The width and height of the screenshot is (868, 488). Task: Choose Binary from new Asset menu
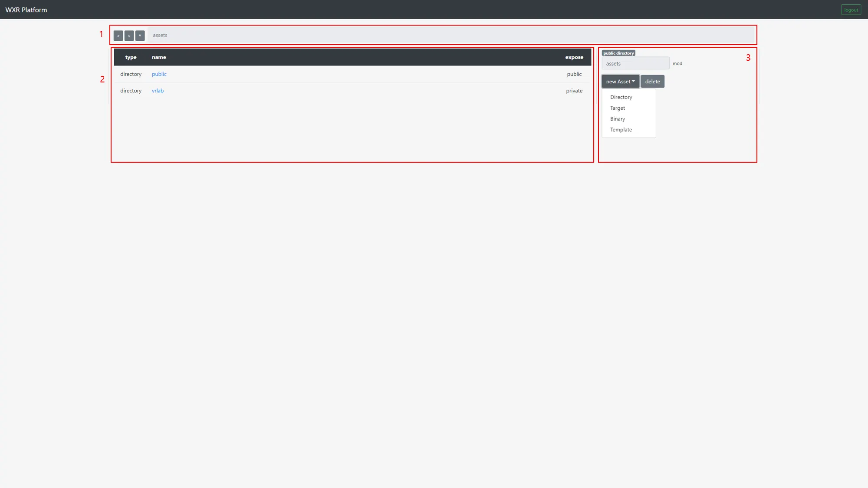pos(618,119)
